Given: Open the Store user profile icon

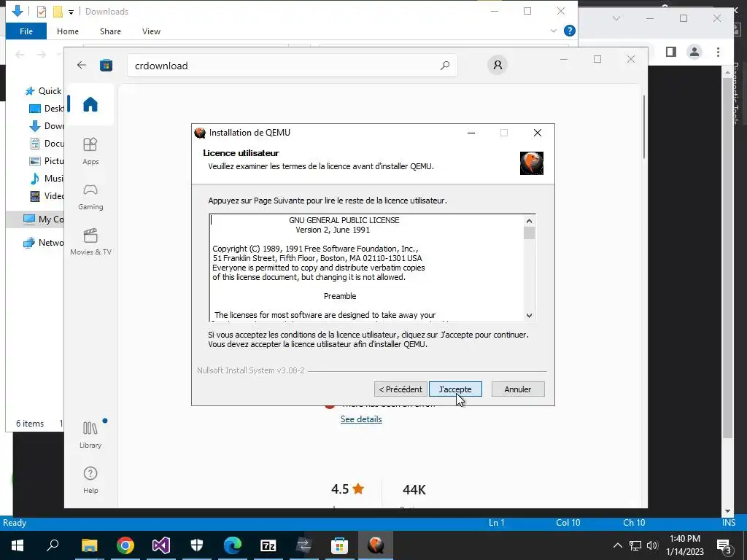Looking at the screenshot, I should [x=498, y=65].
